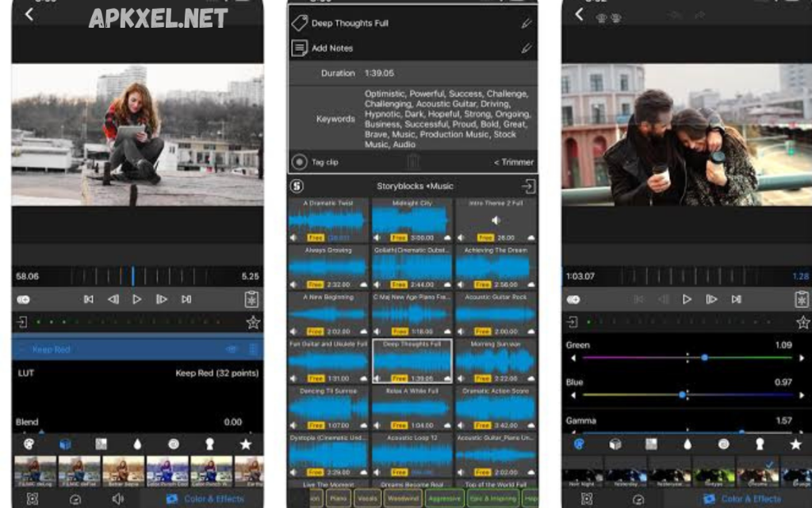
Task: Play the clip in the right phone screen
Action: [687, 299]
